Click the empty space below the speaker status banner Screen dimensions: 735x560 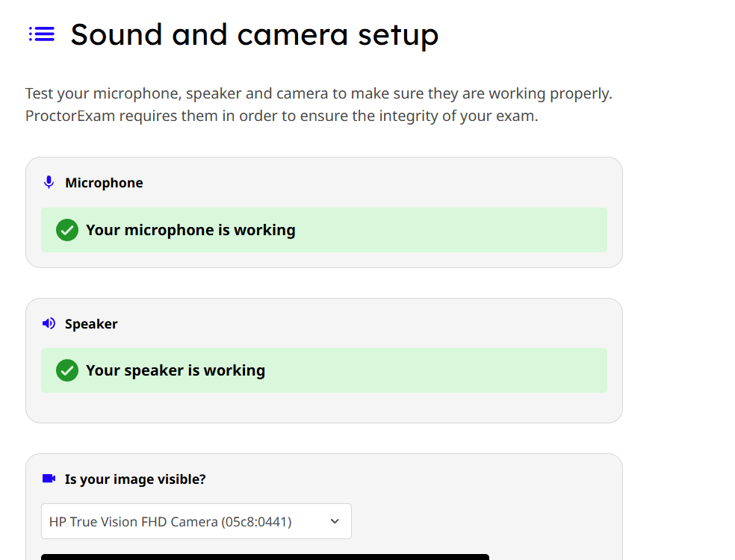[323, 408]
